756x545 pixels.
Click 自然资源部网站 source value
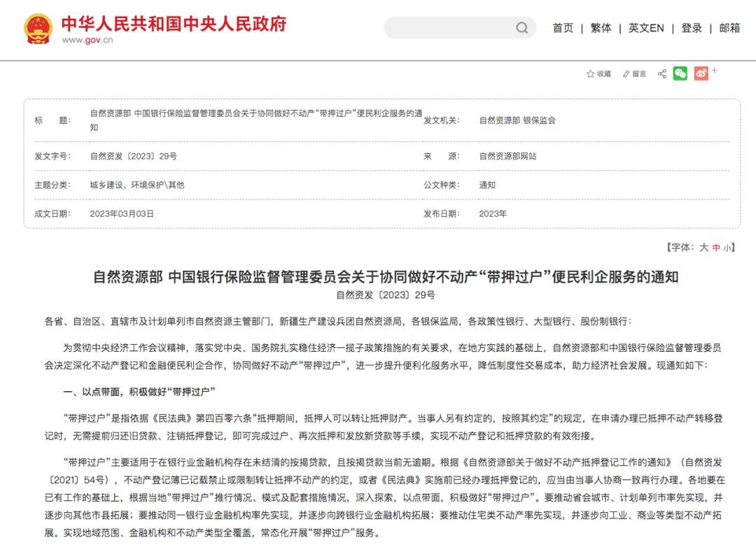[507, 156]
